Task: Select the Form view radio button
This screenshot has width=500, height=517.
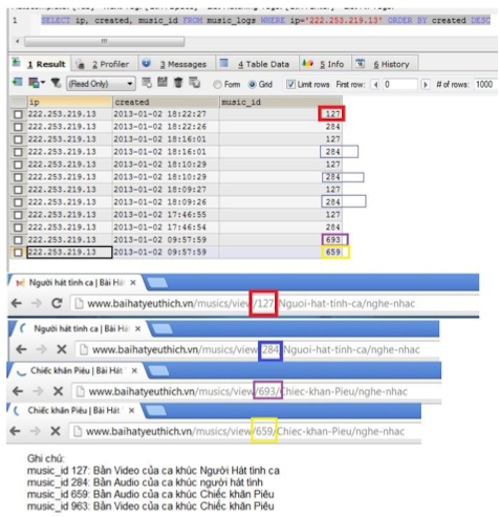Action: (x=217, y=85)
